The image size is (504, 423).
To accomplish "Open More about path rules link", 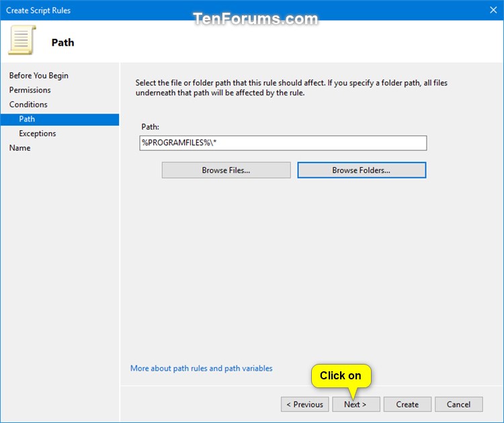I will click(x=201, y=369).
